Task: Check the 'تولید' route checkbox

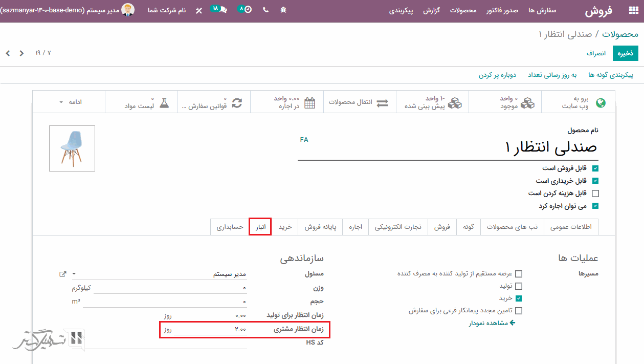Action: point(519,286)
